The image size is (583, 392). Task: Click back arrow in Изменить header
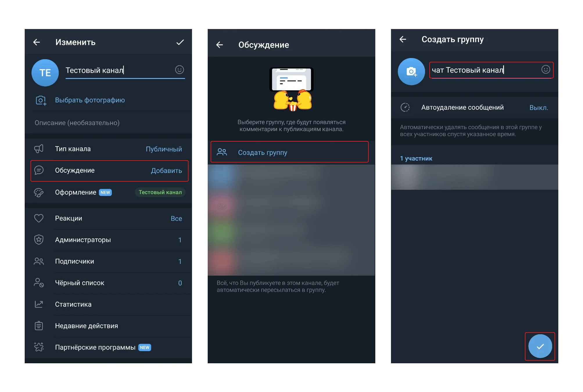[x=37, y=42]
